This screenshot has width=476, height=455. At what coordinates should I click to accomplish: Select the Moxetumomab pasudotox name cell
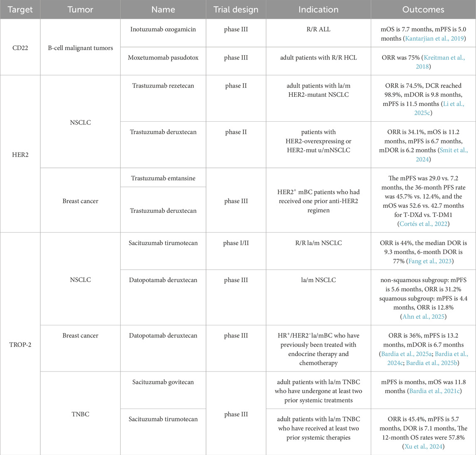click(x=163, y=58)
